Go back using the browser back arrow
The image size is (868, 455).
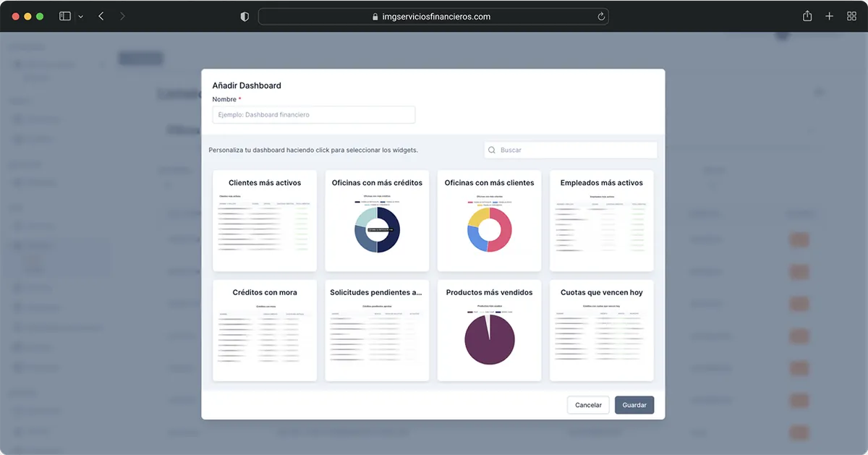(101, 16)
